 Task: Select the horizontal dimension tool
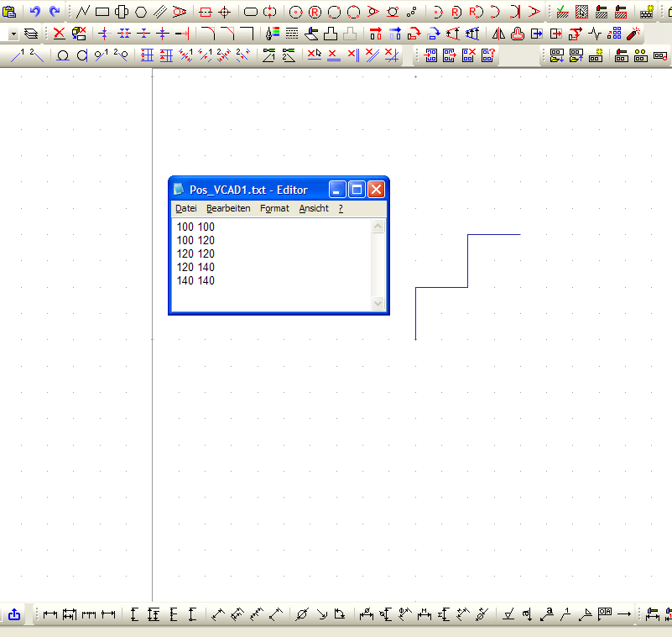tap(50, 614)
